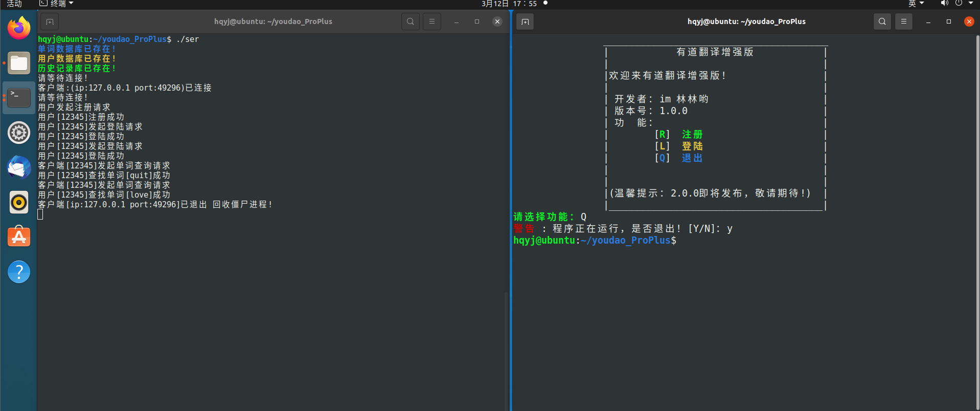
Task: Open hamburger menu in right terminal window
Action: pyautogui.click(x=904, y=21)
